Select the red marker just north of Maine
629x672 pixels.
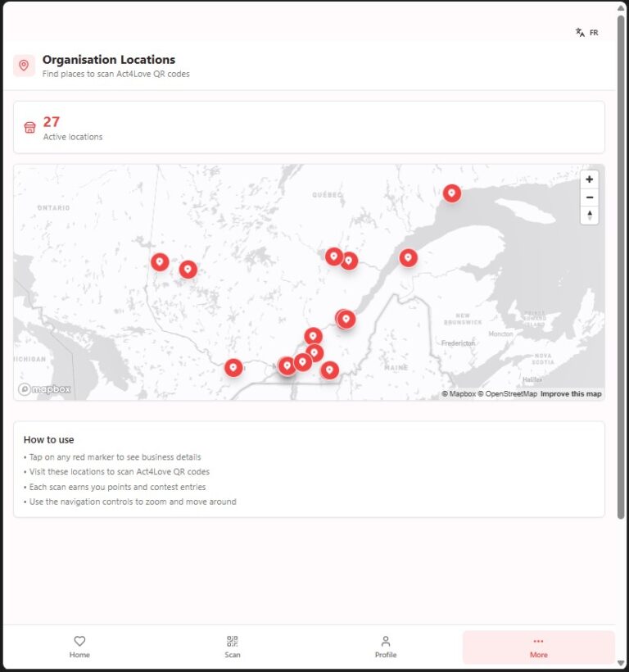pyautogui.click(x=346, y=319)
